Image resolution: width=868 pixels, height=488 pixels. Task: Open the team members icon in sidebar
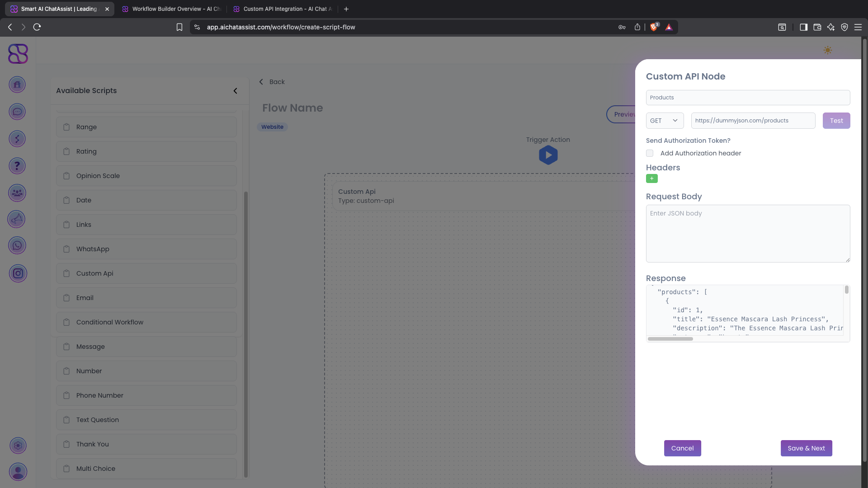[17, 193]
